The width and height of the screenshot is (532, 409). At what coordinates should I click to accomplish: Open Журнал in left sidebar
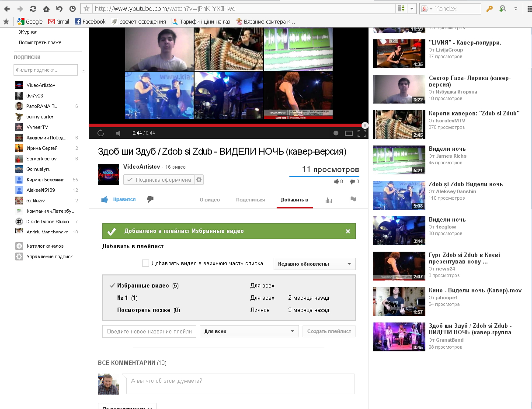[x=28, y=32]
